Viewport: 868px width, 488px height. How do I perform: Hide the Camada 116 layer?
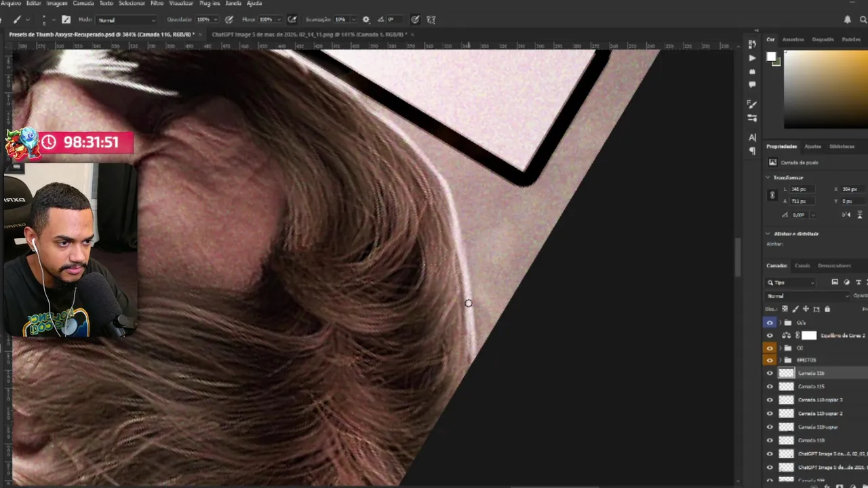pos(769,373)
